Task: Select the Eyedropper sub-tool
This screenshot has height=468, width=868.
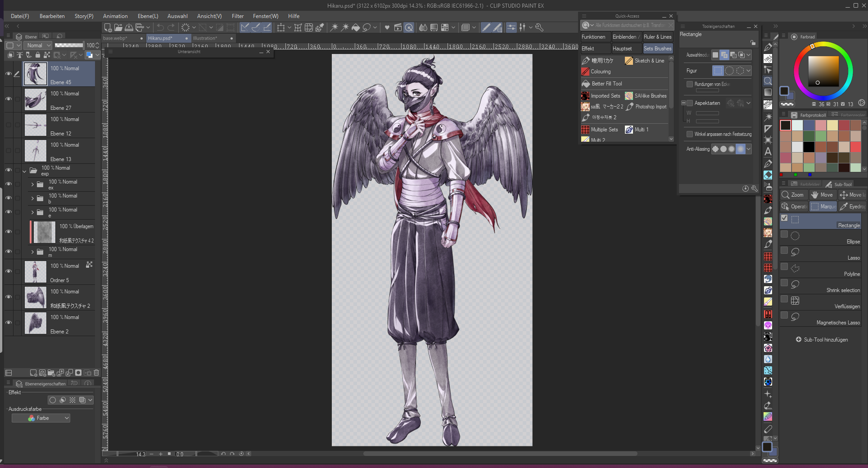Action: pos(852,207)
